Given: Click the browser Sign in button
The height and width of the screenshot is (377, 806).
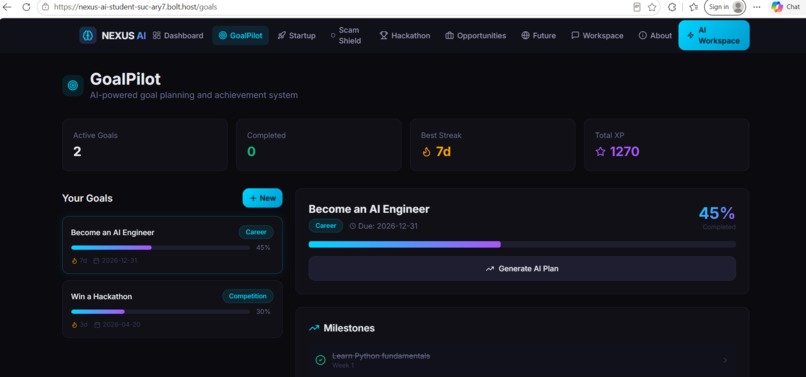Looking at the screenshot, I should coord(725,7).
